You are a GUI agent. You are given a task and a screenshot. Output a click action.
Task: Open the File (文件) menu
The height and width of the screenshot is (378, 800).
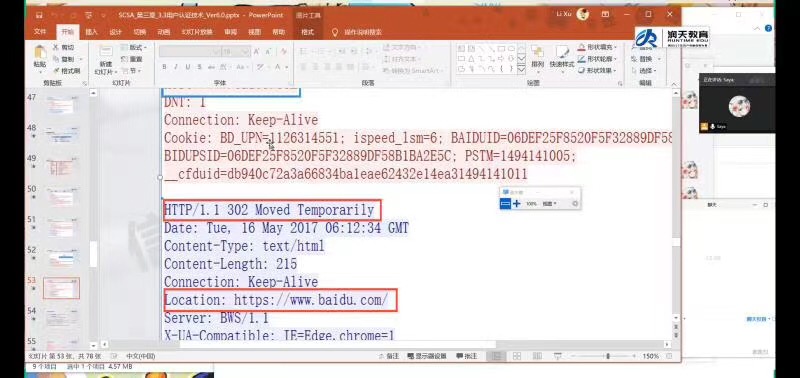(x=40, y=32)
